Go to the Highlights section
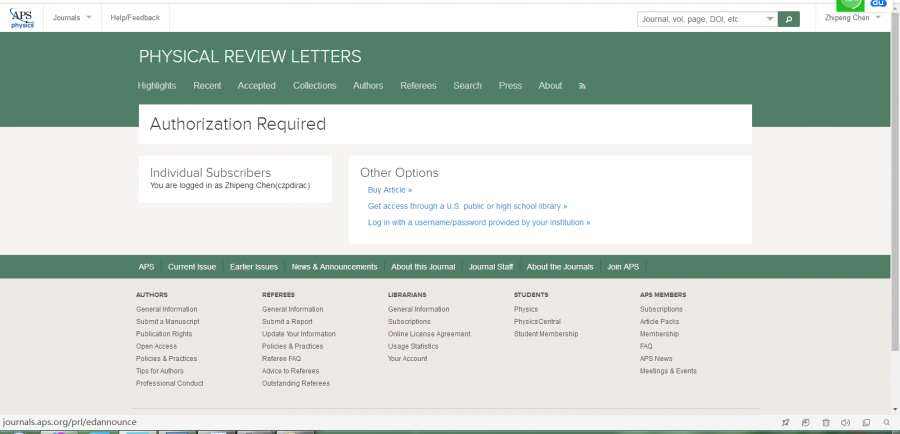Image resolution: width=900 pixels, height=434 pixels. (157, 86)
